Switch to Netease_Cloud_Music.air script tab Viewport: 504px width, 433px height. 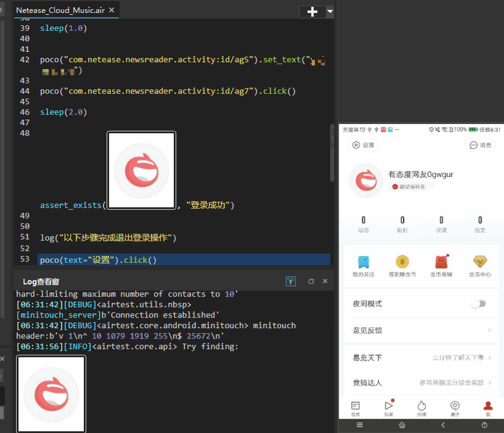(60, 10)
